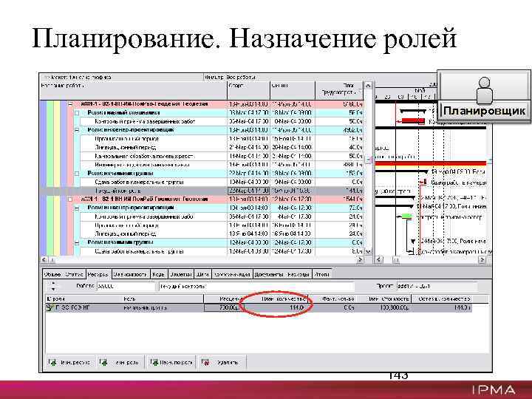Select the highlighted Текущий контроль activity row
Viewport: 532px width, 399px height.
[x=202, y=191]
